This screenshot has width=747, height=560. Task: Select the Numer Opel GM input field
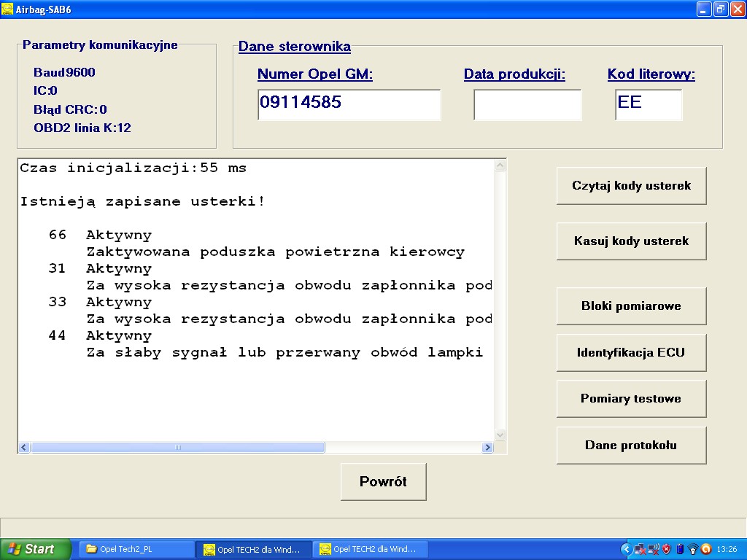coord(349,104)
